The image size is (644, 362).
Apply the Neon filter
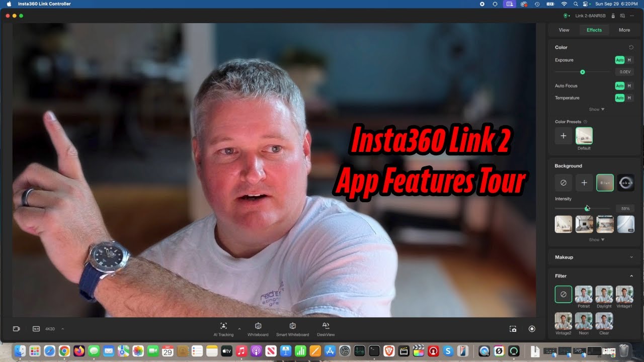[584, 321]
